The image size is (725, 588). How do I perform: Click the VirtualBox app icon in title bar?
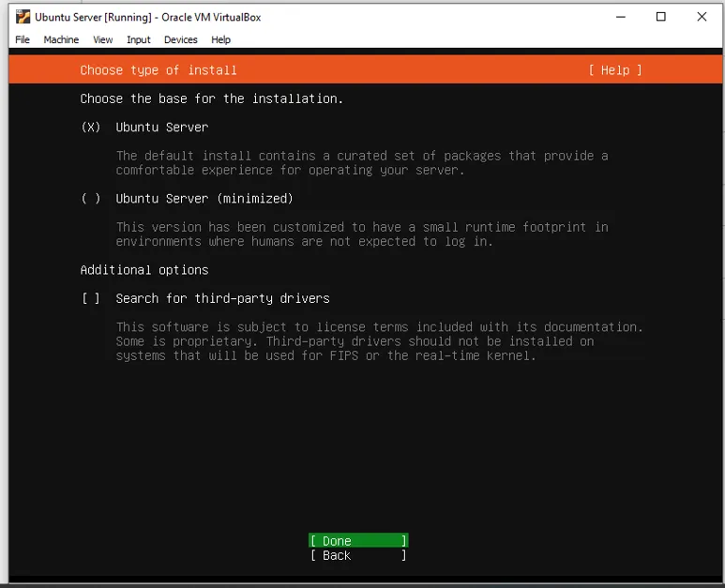(23, 17)
